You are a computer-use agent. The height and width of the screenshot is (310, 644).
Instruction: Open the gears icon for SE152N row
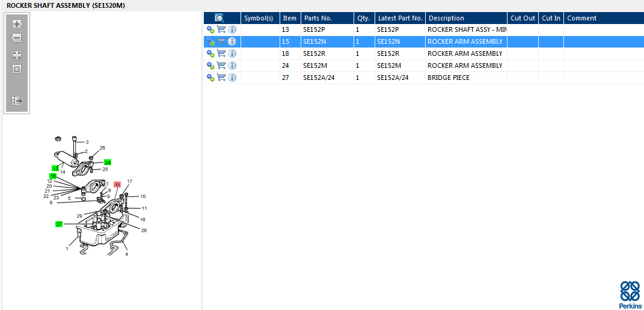point(210,41)
